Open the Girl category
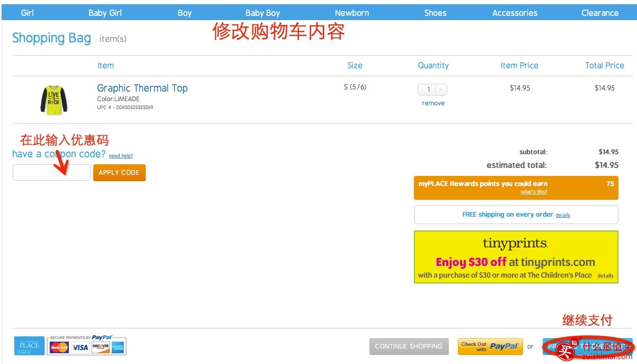The image size is (637, 364). 28,13
